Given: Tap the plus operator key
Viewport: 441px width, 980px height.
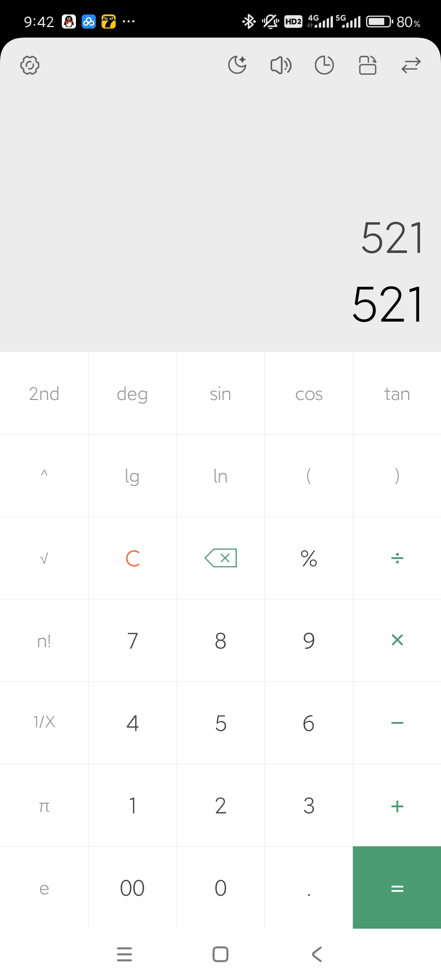Looking at the screenshot, I should pyautogui.click(x=397, y=805).
